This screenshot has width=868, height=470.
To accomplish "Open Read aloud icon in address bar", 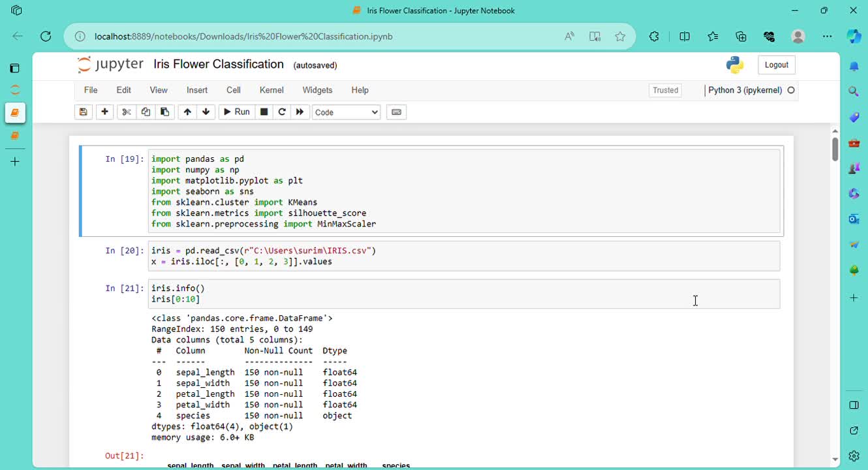I will pyautogui.click(x=570, y=37).
